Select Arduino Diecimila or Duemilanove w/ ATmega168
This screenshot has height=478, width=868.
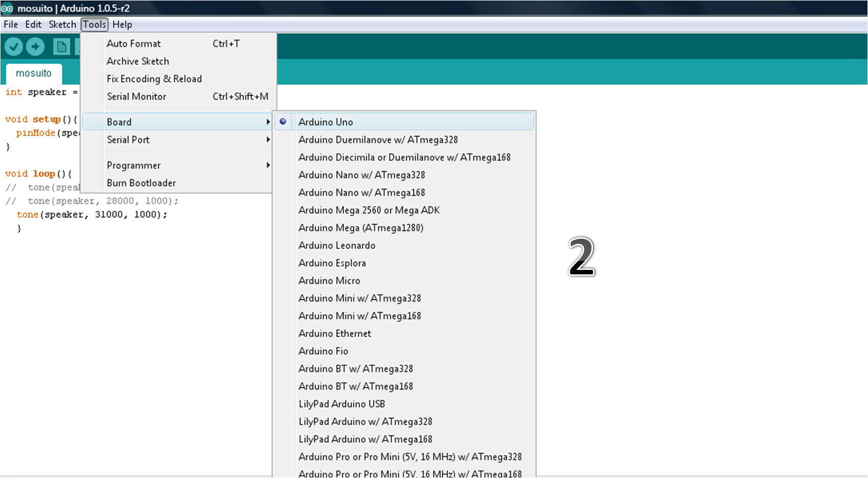click(405, 157)
